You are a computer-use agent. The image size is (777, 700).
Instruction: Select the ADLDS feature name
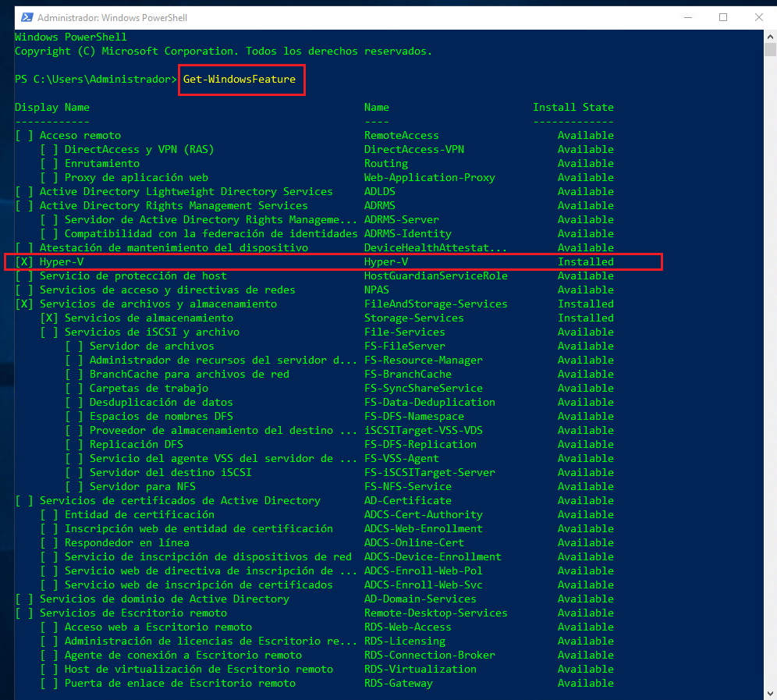click(x=379, y=191)
